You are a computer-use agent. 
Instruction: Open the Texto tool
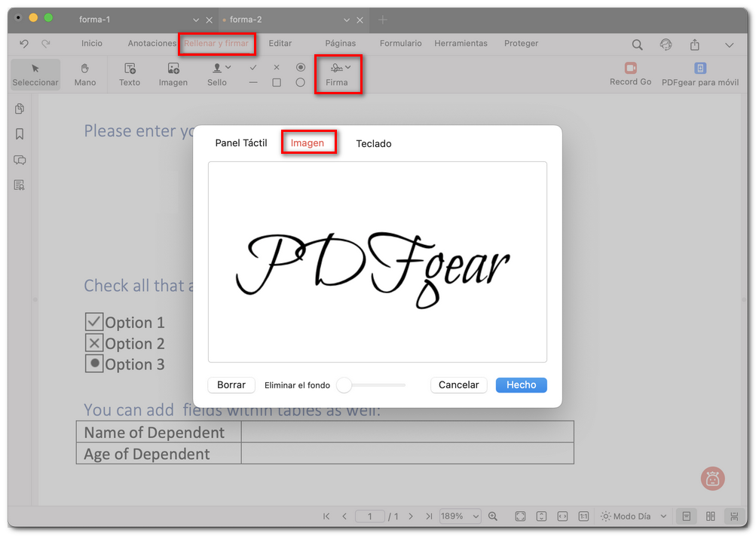pos(129,74)
